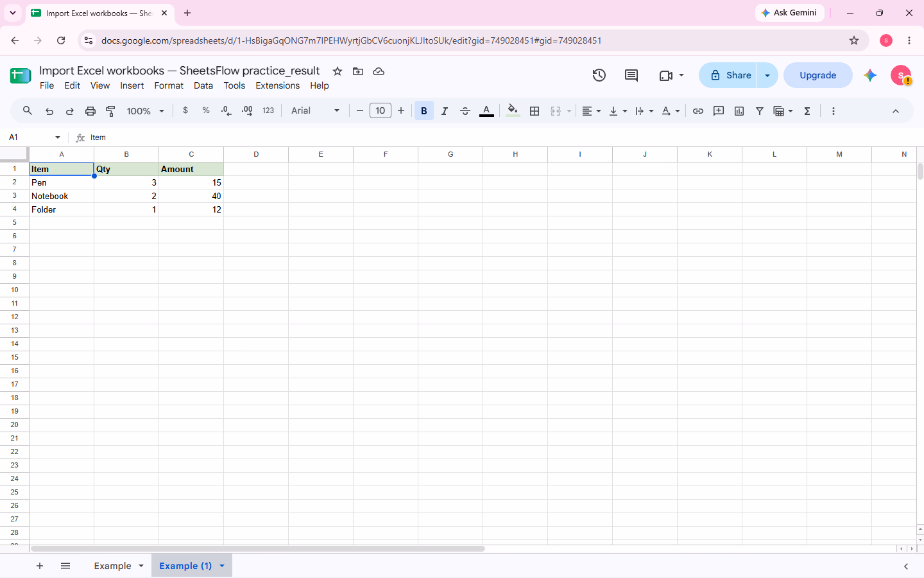Open the Data menu

tap(203, 85)
